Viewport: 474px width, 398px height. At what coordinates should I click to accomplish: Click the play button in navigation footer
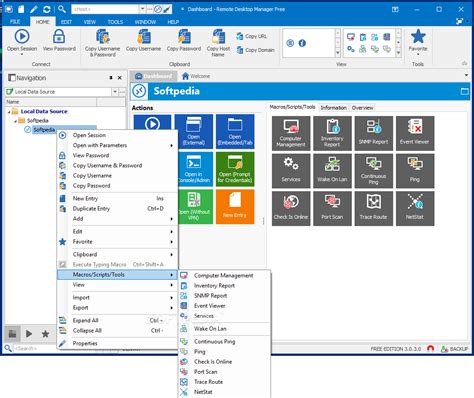(x=29, y=334)
